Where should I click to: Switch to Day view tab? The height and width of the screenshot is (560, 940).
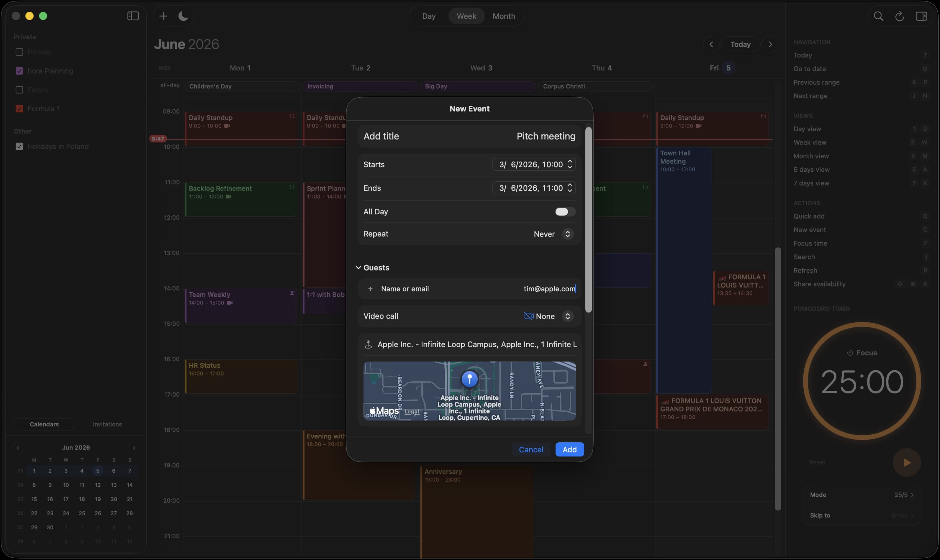[429, 16]
